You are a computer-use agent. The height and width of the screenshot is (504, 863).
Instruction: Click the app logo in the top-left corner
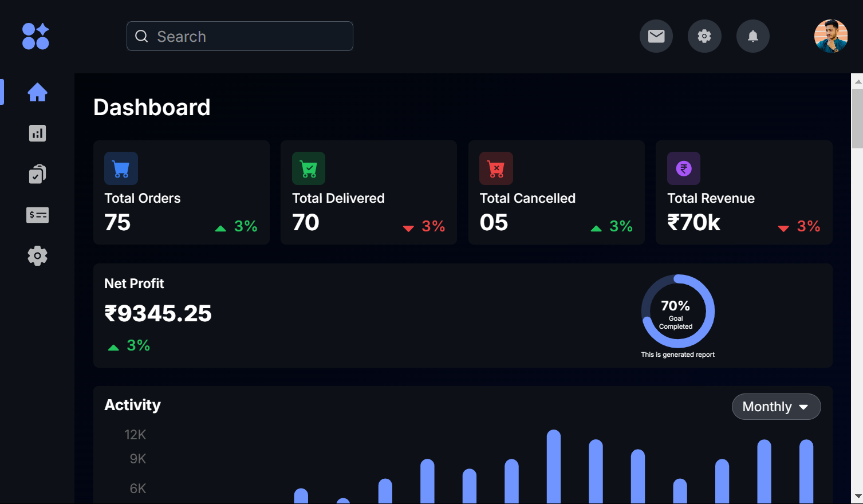pyautogui.click(x=35, y=36)
